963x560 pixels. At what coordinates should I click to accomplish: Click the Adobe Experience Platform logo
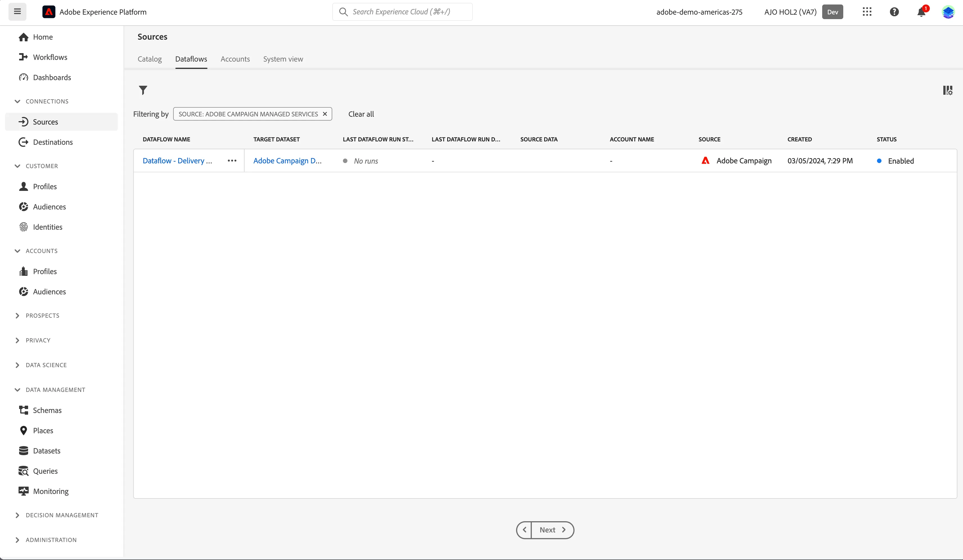(49, 12)
